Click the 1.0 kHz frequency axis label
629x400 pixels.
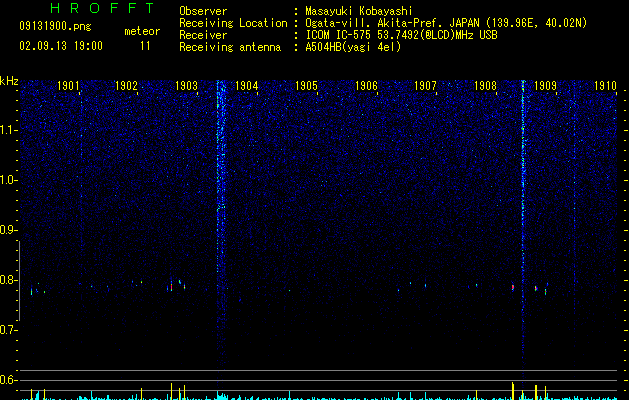pyautogui.click(x=8, y=180)
